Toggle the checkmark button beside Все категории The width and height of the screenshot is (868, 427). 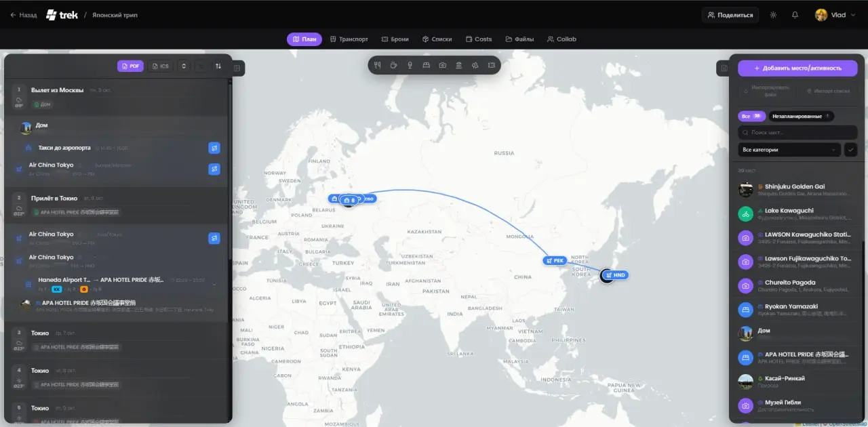[x=851, y=150]
